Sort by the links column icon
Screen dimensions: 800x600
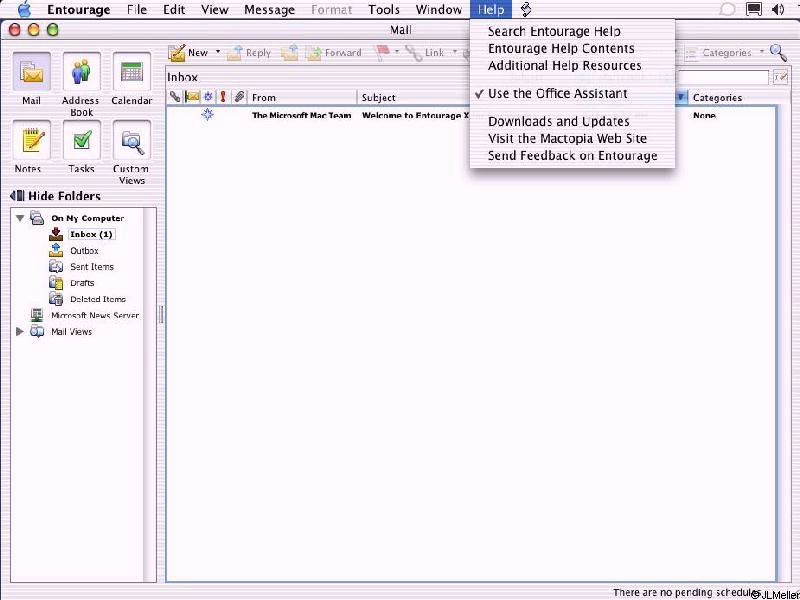coord(175,96)
